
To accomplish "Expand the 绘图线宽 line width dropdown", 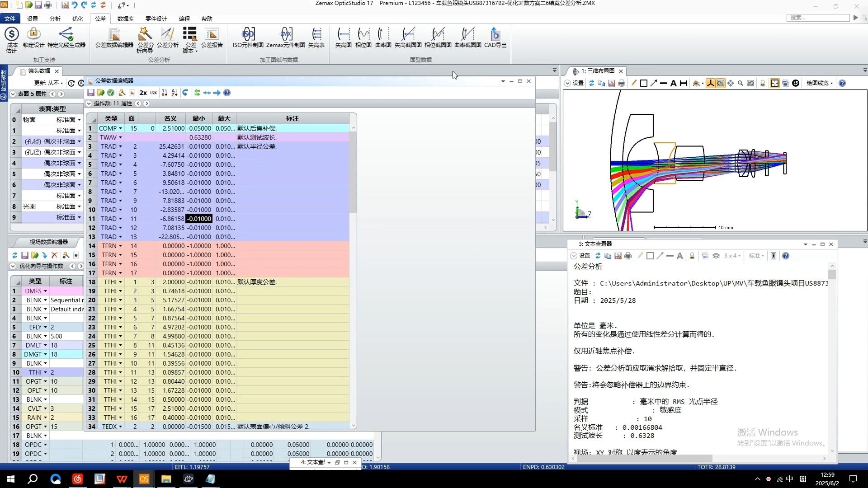I will (x=819, y=83).
